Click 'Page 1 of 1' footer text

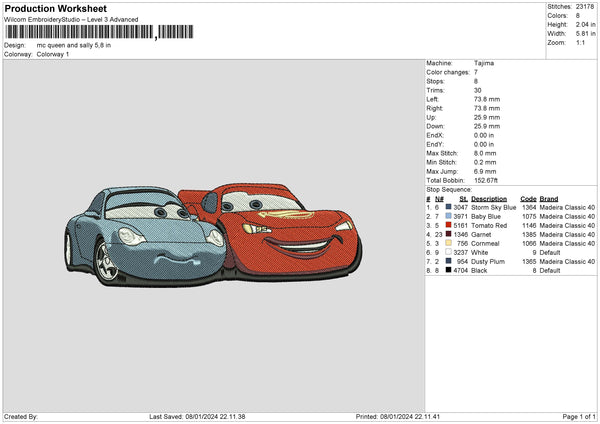(x=579, y=416)
